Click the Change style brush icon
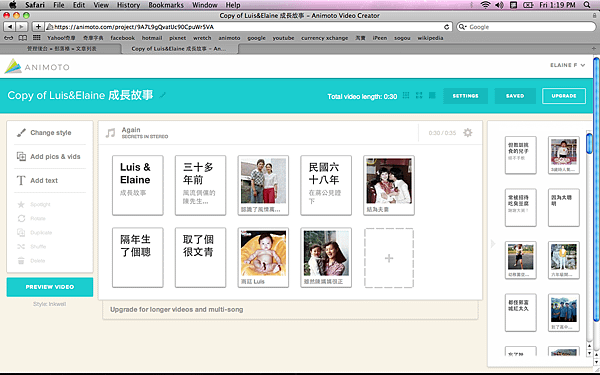This screenshot has height=375, width=600. coord(21,133)
